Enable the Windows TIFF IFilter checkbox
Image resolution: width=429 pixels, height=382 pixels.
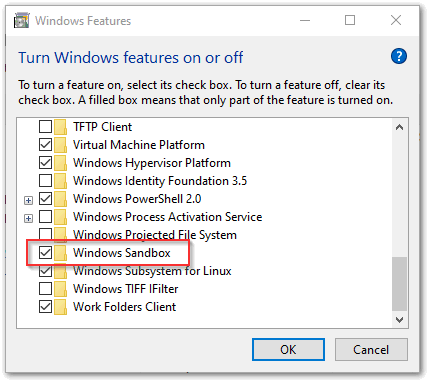pos(45,289)
